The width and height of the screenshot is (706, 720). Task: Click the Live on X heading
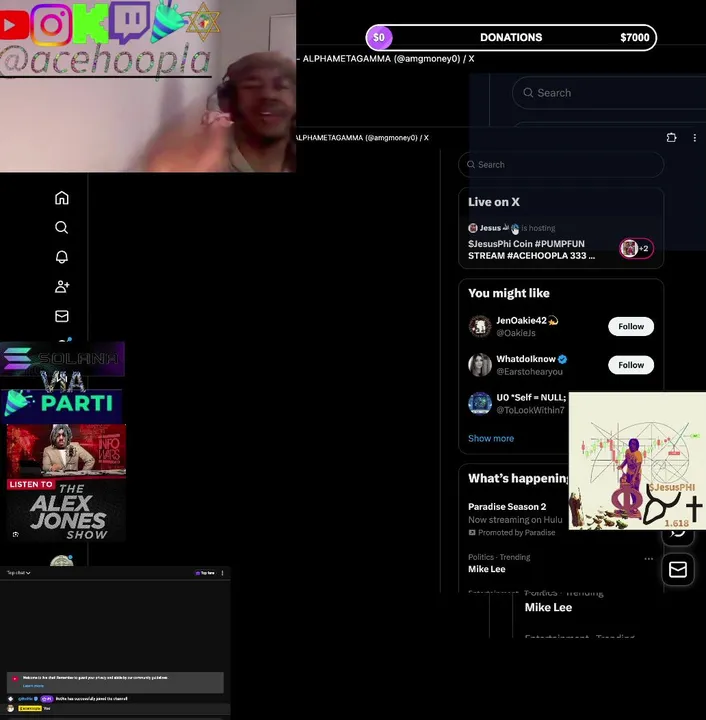pos(494,202)
